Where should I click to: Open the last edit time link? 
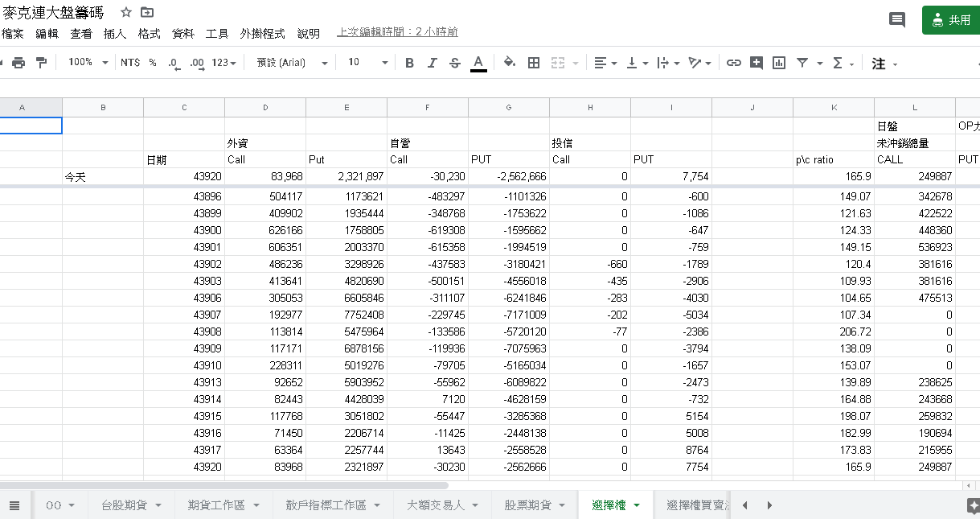pos(397,32)
